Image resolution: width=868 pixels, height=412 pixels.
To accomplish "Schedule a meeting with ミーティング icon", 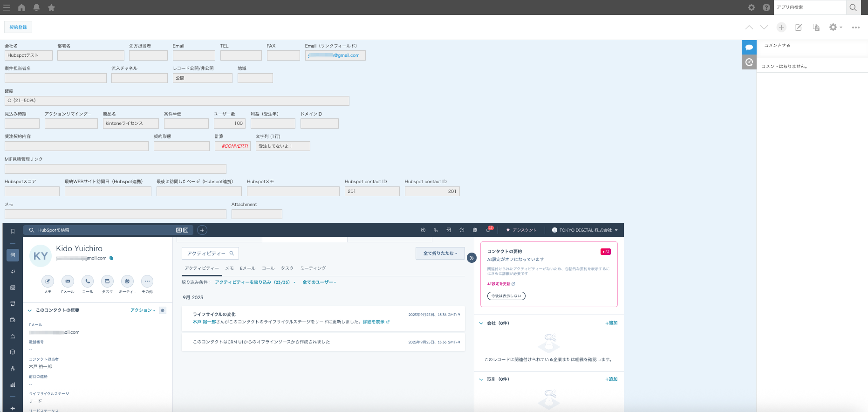I will [x=127, y=281].
